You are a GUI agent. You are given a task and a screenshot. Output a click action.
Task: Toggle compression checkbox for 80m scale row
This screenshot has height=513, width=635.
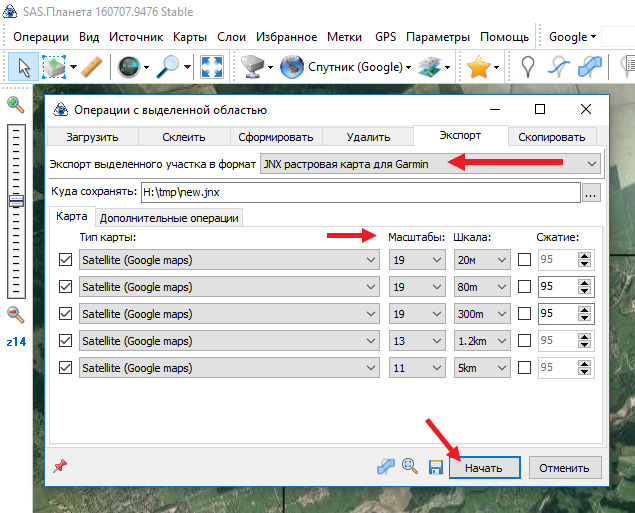point(525,287)
